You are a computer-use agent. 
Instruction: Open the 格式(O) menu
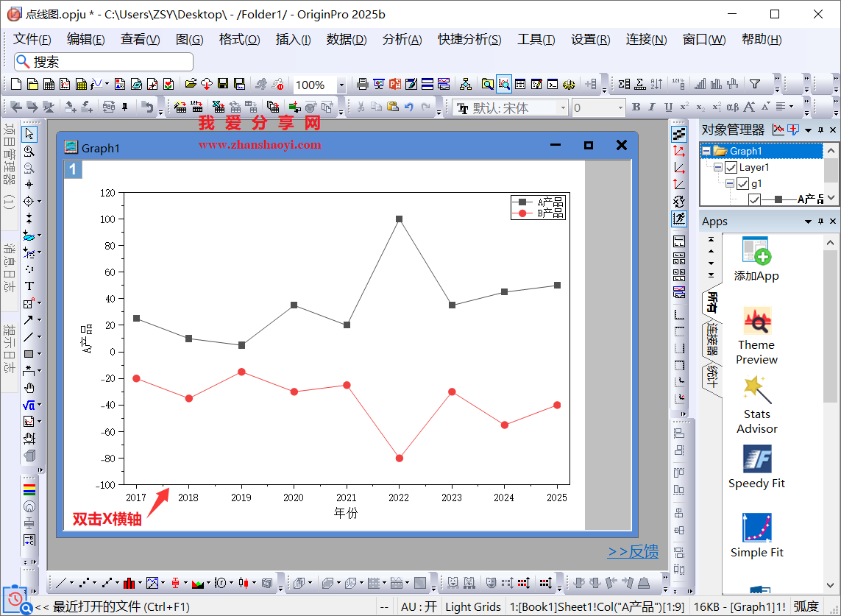coord(239,40)
